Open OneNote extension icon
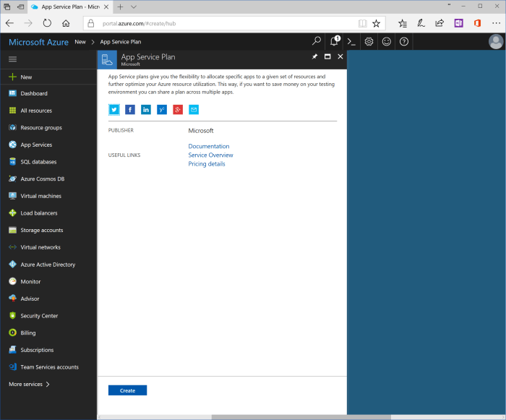Image resolution: width=506 pixels, height=420 pixels. pos(458,23)
